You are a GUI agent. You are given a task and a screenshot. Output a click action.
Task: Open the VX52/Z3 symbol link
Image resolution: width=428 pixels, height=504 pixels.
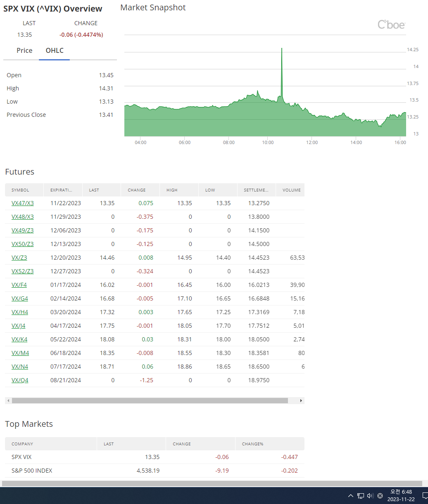(x=23, y=271)
